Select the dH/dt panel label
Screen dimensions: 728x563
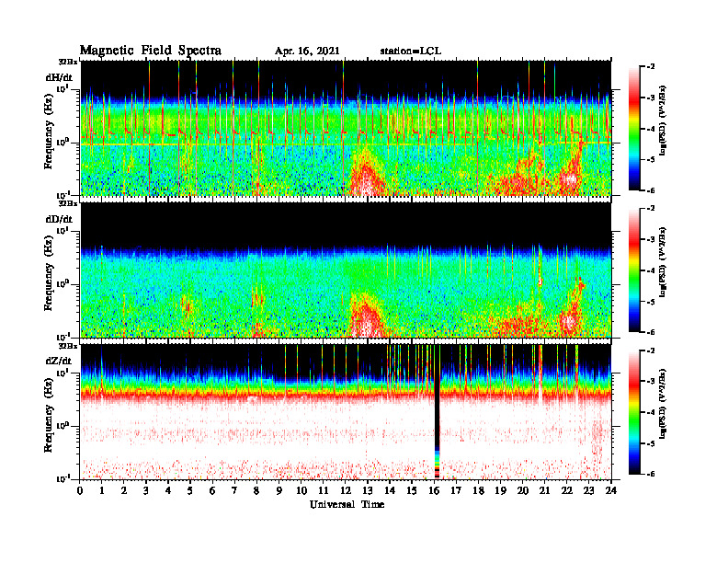[x=59, y=77]
